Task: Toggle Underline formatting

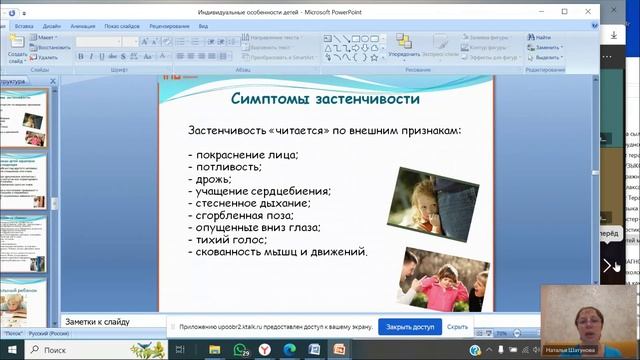Action: 102,56
